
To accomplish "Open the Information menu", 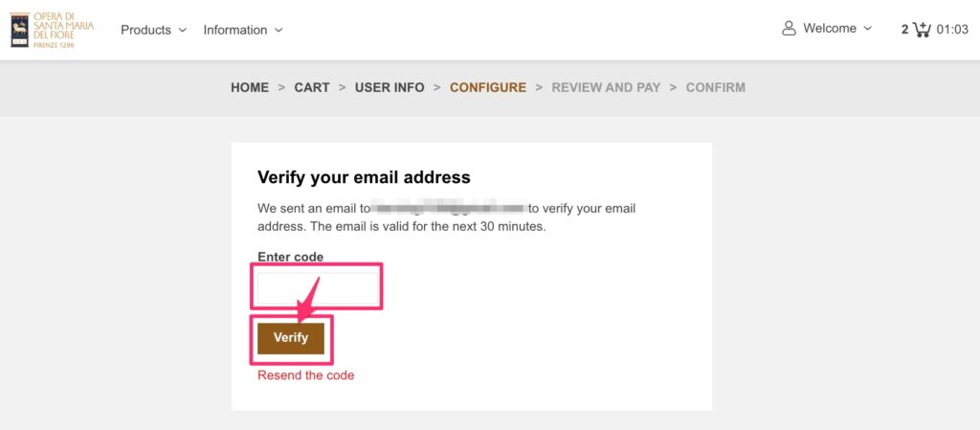I will click(x=243, y=30).
